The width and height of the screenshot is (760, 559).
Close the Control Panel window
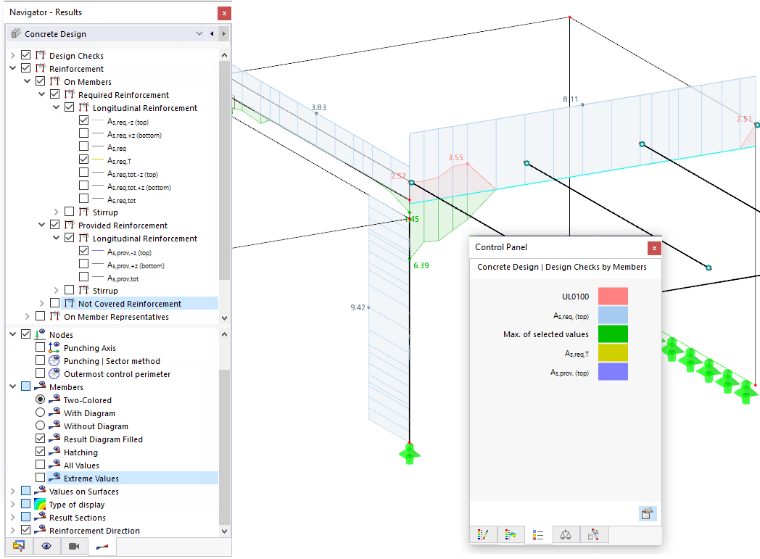click(654, 248)
